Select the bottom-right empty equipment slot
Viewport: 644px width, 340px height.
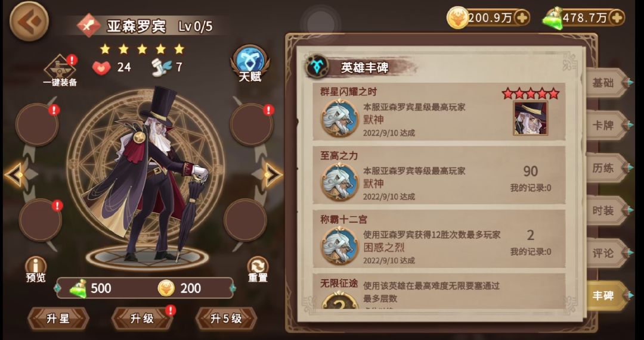(x=245, y=220)
